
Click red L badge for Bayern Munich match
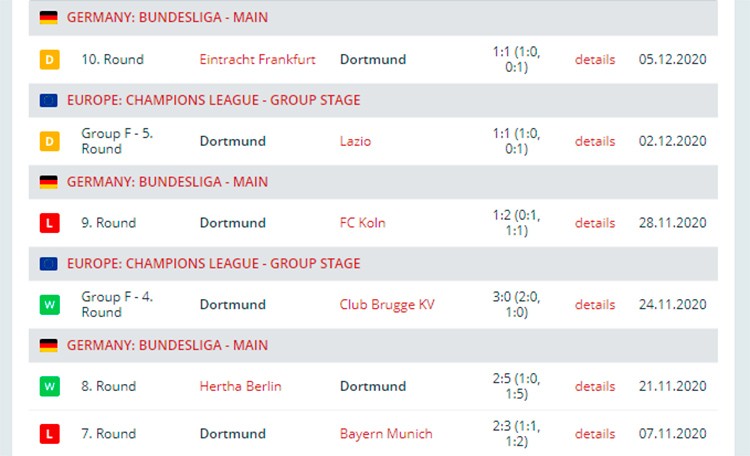click(49, 434)
